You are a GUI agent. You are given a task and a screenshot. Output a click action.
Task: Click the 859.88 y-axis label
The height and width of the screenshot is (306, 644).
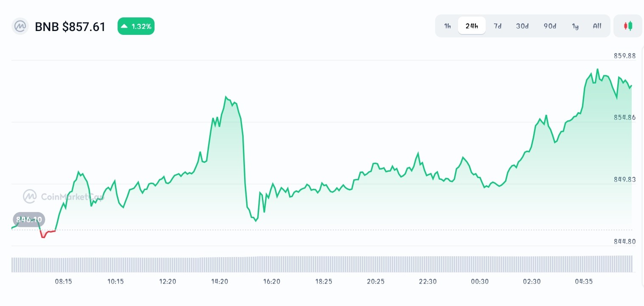pos(625,56)
